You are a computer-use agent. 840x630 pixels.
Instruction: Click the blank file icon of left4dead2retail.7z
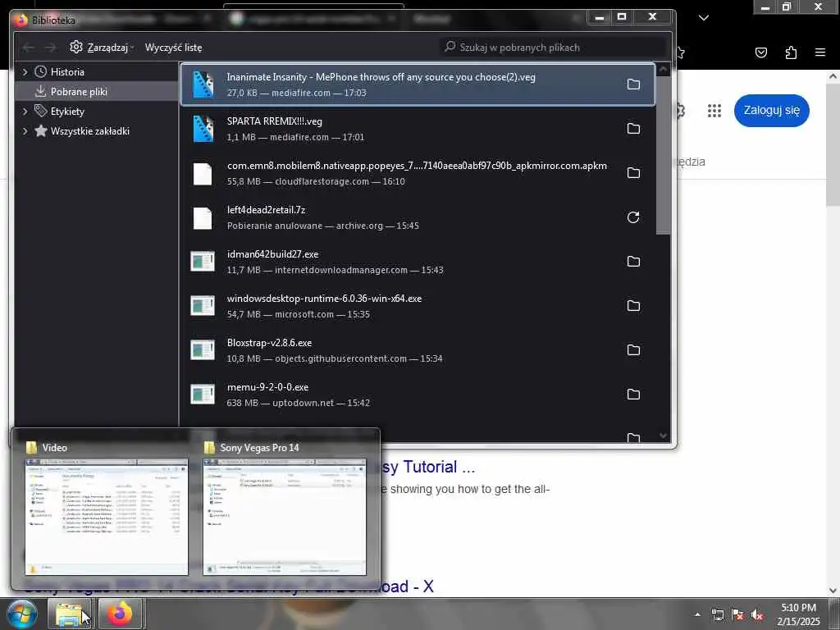pos(203,218)
